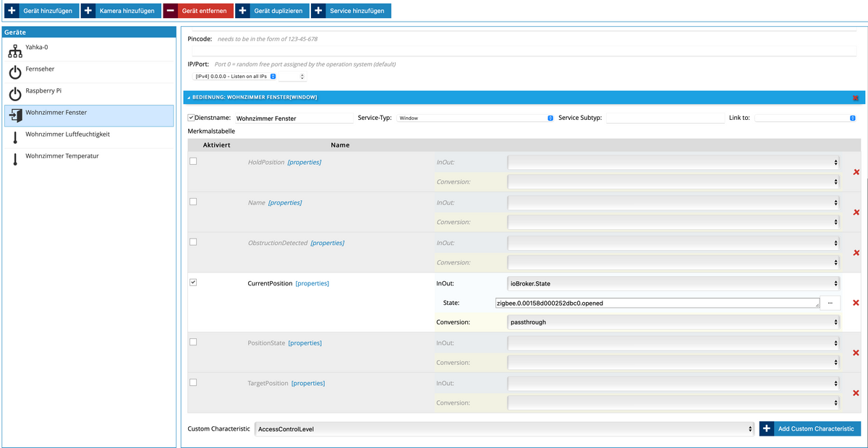Viewport: 868px width, 448px height.
Task: Select Raspberry Pi in the device list
Action: (x=89, y=94)
